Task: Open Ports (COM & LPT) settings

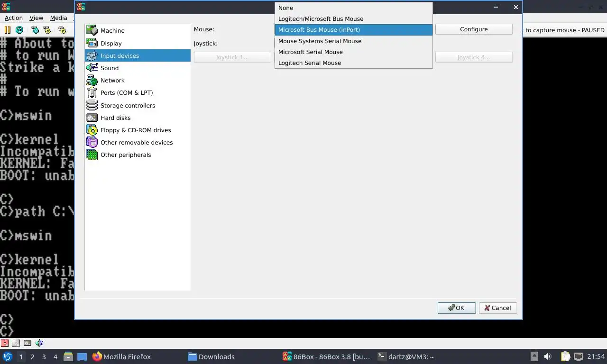Action: click(x=138, y=92)
